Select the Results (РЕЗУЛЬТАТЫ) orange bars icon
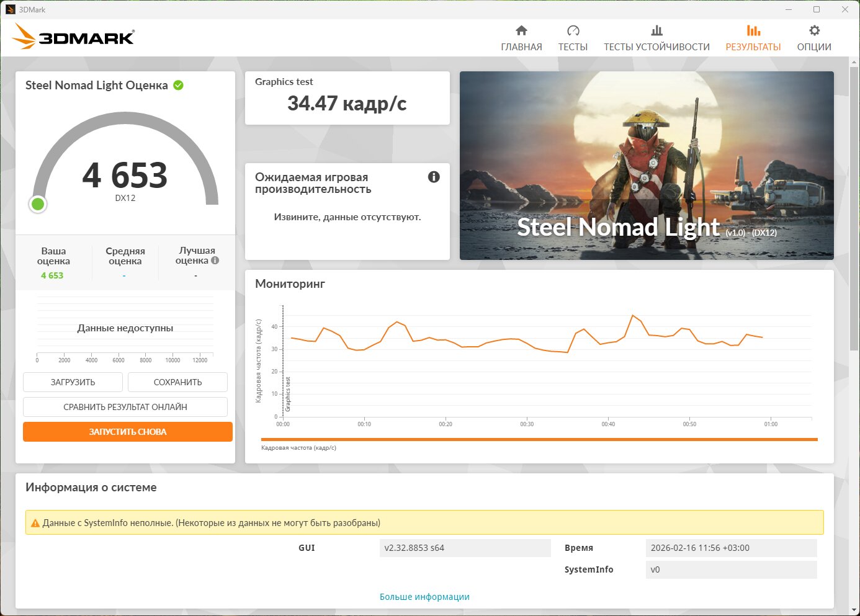Viewport: 860px width, 616px height. [x=753, y=30]
